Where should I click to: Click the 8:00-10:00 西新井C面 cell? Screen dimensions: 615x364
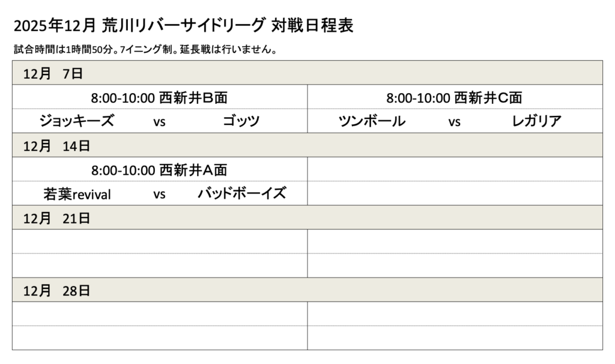pyautogui.click(x=454, y=97)
